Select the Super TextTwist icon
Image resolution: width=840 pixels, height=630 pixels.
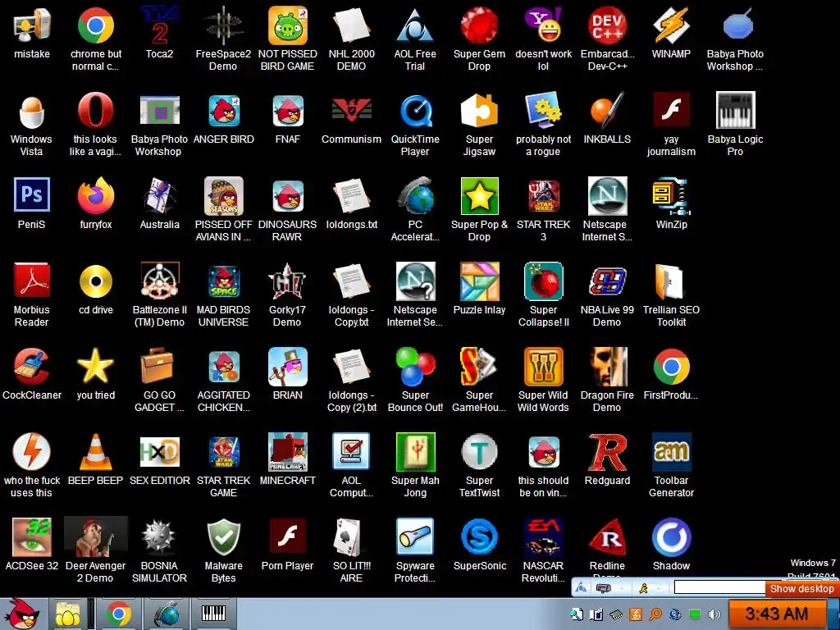[479, 452]
